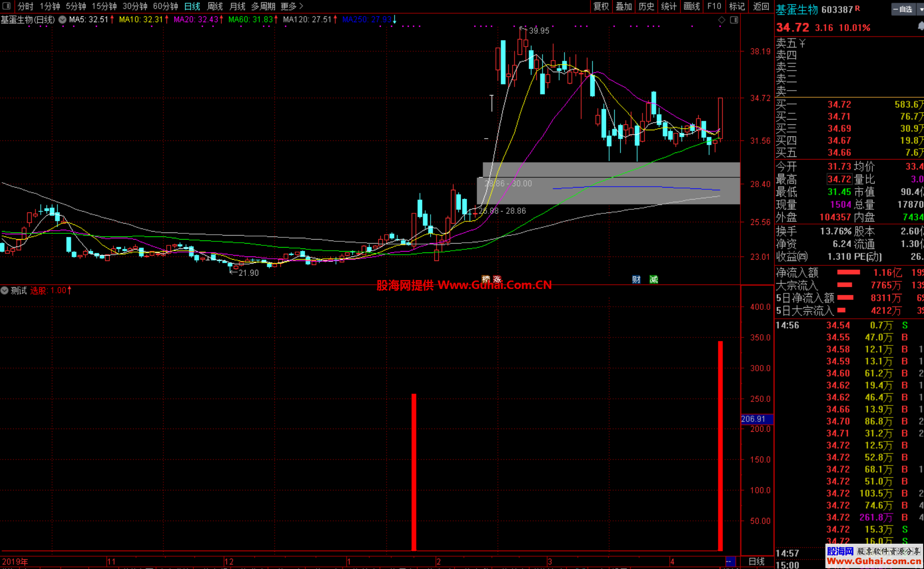The height and width of the screenshot is (569, 924).
Task: Open the 复权 adjustment menu
Action: coord(601,6)
